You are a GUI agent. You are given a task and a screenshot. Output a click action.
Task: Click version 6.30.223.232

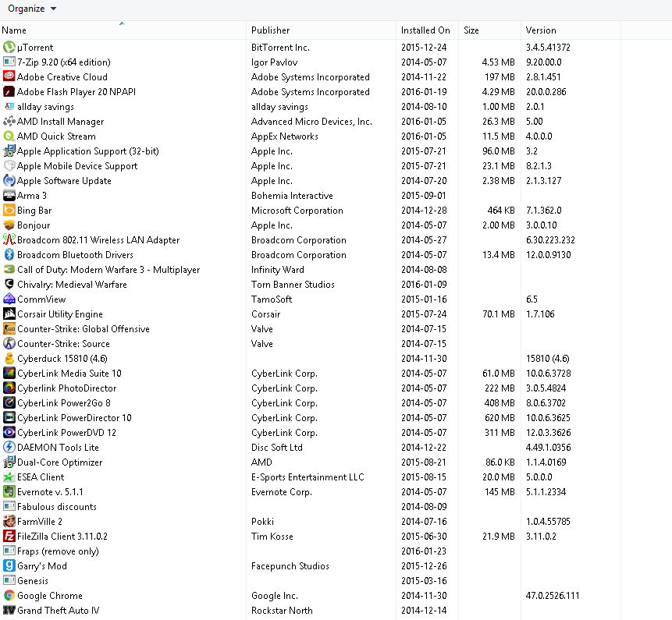tap(550, 239)
